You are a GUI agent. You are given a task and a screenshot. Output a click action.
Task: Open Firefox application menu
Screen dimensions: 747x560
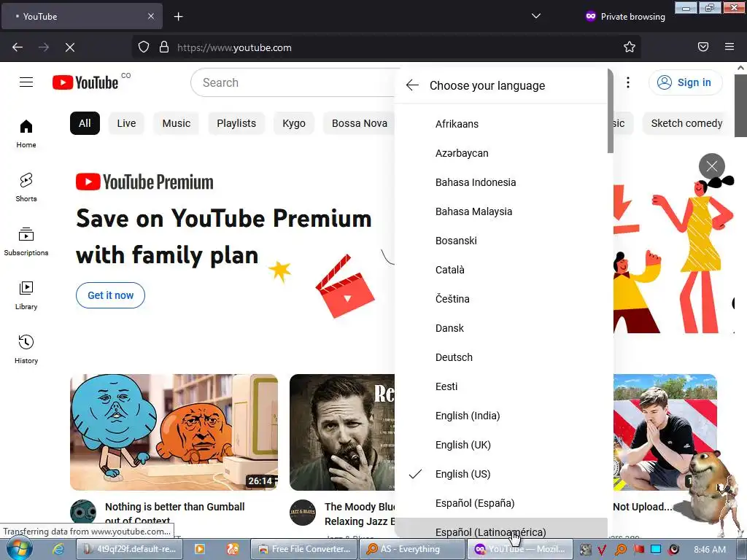729,47
